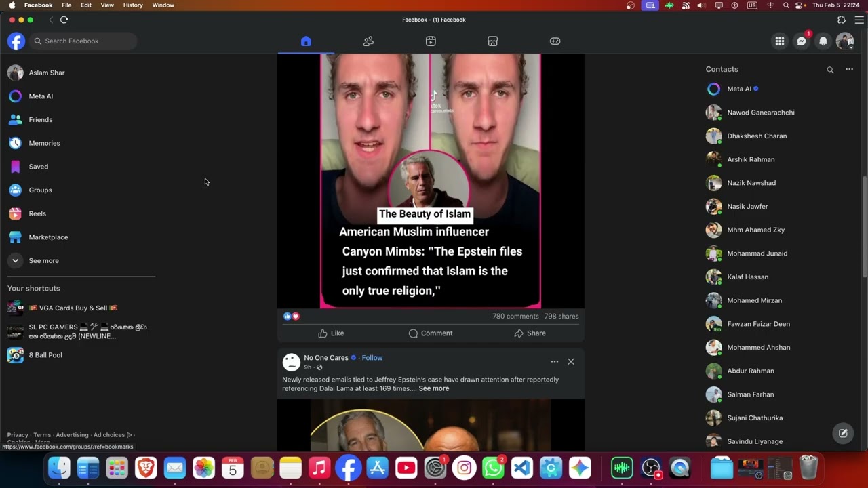
Task: Start a new message with the compose icon
Action: [x=843, y=433]
